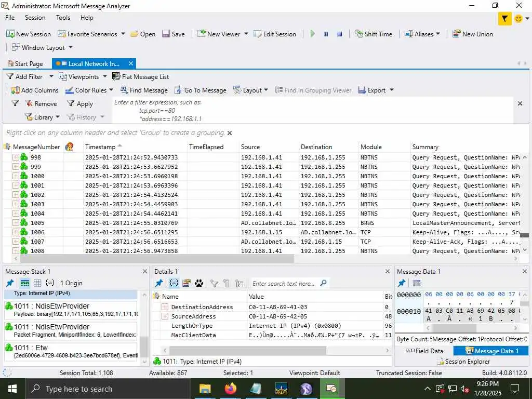Viewport: 532px width, 399px height.
Task: Close the filter expression panel
Action: point(520,103)
